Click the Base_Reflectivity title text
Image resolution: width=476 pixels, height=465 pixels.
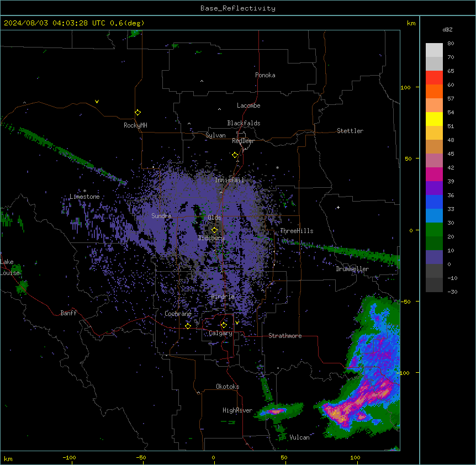(x=237, y=8)
